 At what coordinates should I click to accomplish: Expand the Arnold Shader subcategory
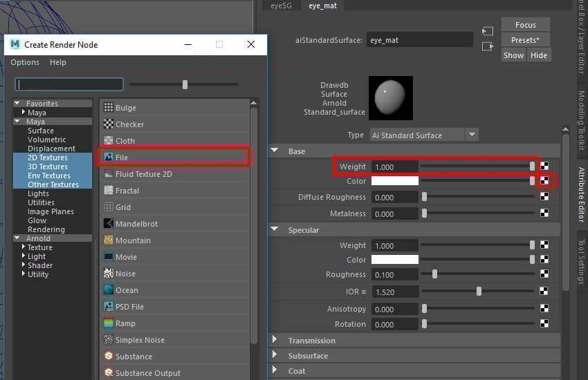pyautogui.click(x=24, y=265)
